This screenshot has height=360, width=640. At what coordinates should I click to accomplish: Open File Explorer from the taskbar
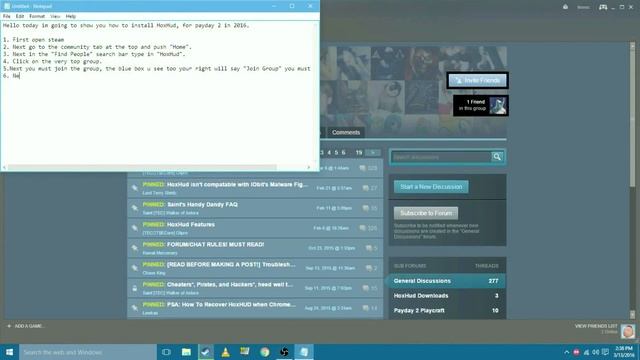click(x=186, y=352)
